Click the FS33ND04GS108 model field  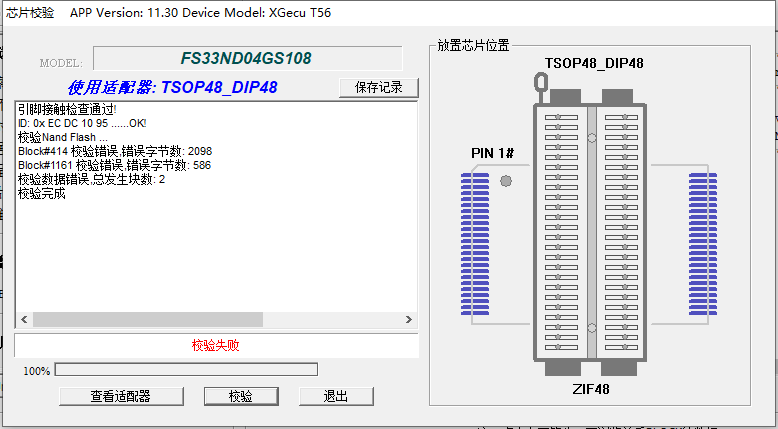(x=247, y=59)
